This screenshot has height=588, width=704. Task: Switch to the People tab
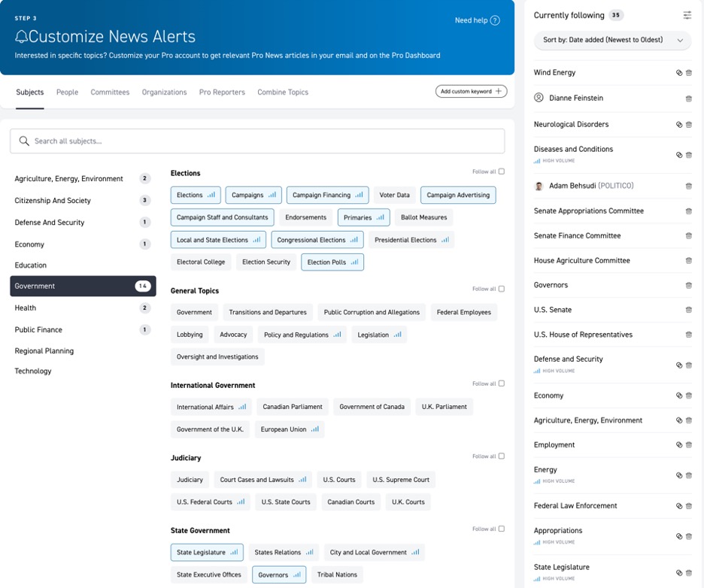(67, 92)
